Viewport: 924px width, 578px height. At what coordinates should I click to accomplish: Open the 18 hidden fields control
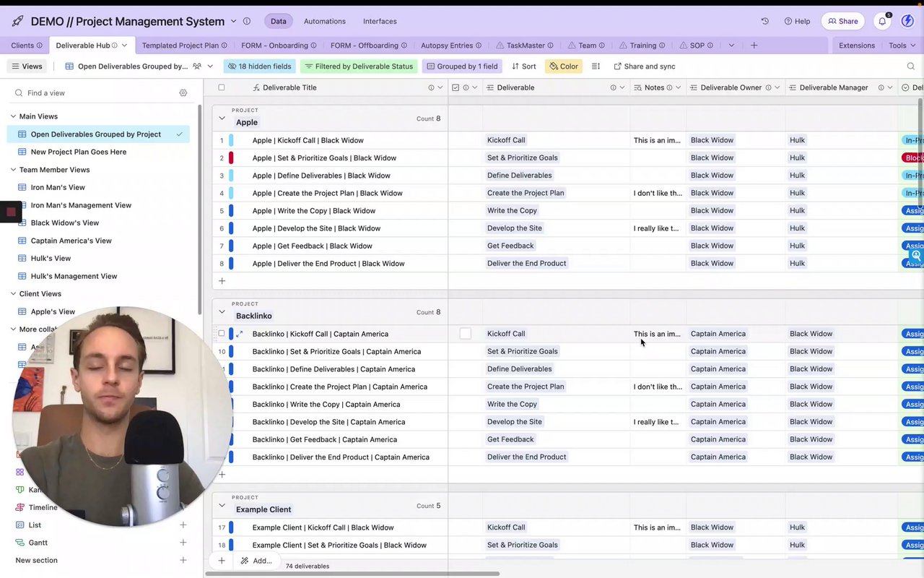coord(260,66)
